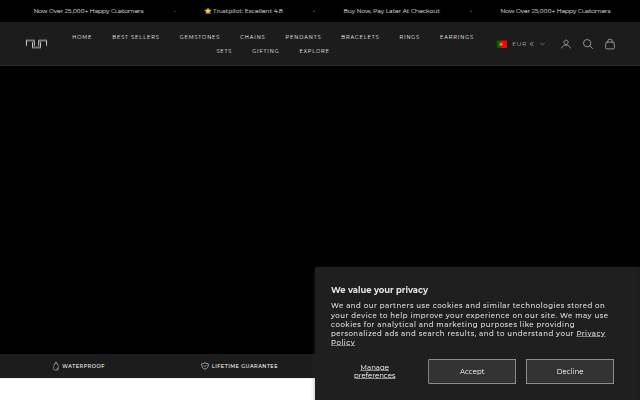The image size is (640, 400).
Task: Click the store logo in the header
Action: pyautogui.click(x=36, y=44)
